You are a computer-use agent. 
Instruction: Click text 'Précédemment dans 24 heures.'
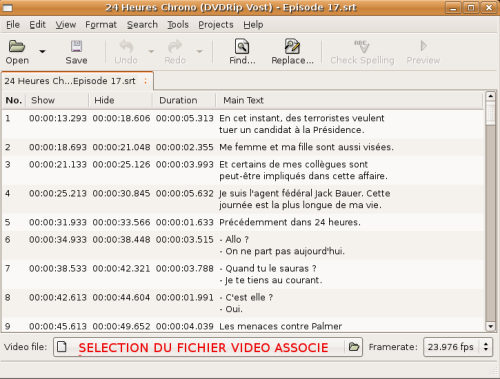click(290, 222)
